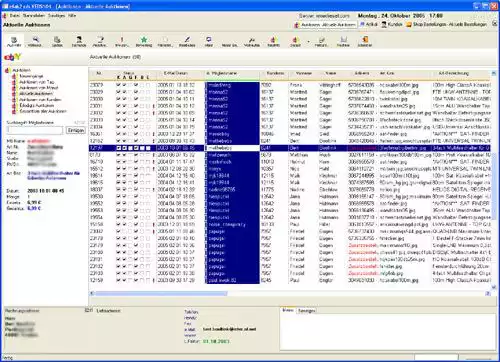This screenshot has width=500, height=362.
Task: Toggle the last status checkbox in row 12162
Action: pos(148,141)
